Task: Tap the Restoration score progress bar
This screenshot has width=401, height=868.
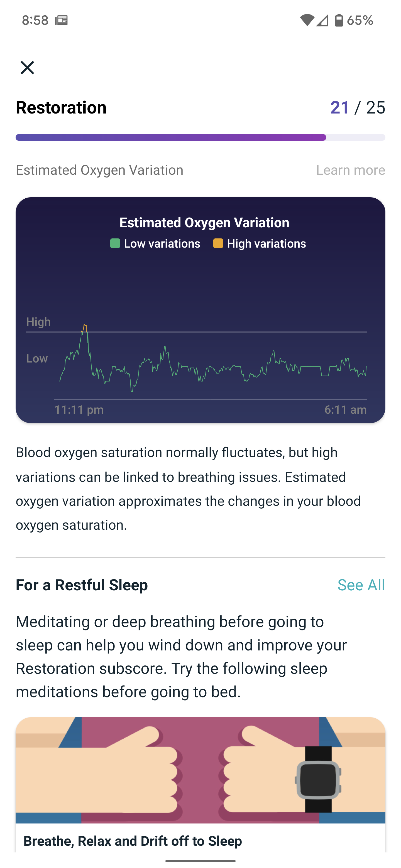Action: [200, 137]
